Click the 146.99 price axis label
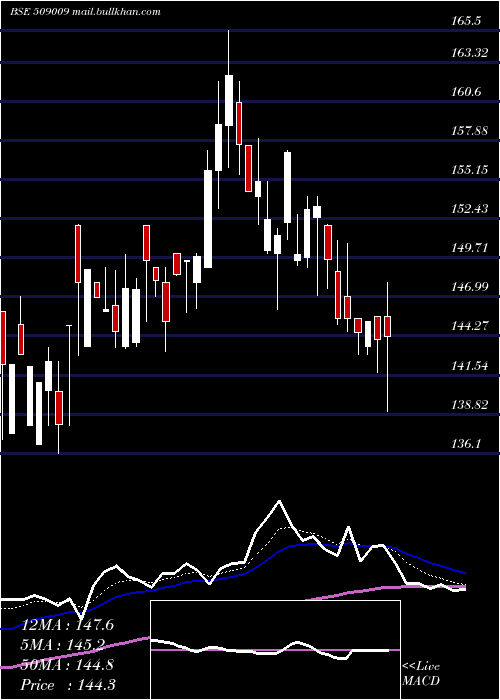Image resolution: width=500 pixels, height=700 pixels. [x=469, y=287]
